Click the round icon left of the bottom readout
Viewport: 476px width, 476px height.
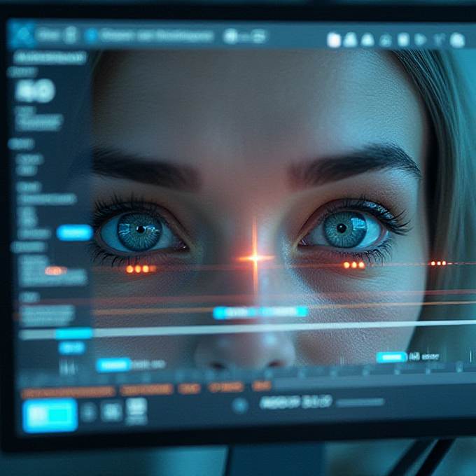(240, 405)
